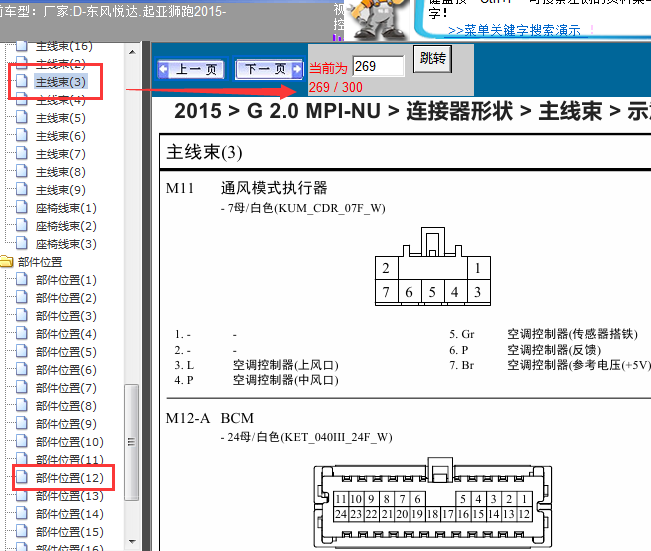Open 部件位置(6) document
651x551 pixels.
click(66, 370)
